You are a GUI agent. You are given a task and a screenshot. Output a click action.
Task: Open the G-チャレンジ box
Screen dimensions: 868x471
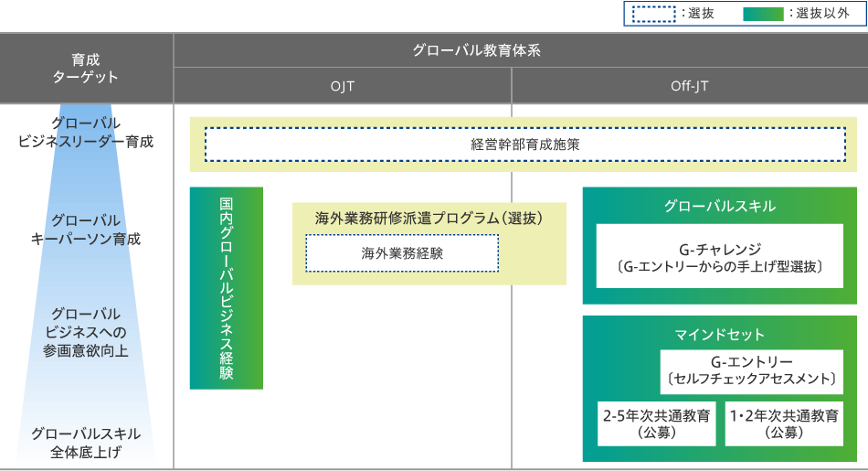pyautogui.click(x=719, y=257)
